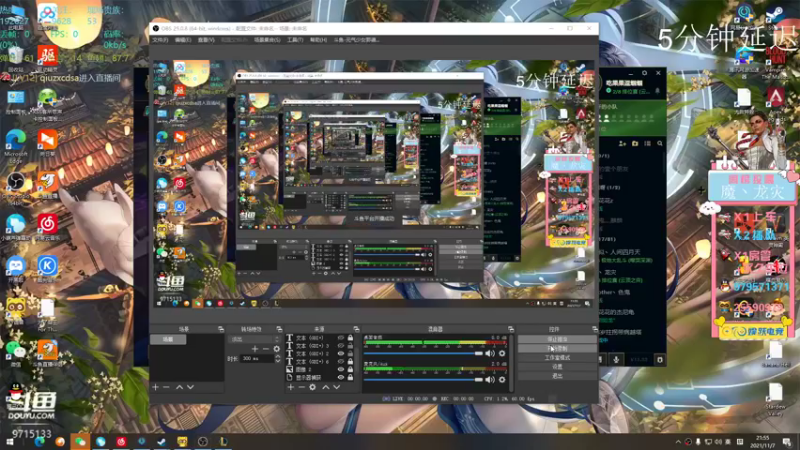Click Windows Start button on taskbar
This screenshot has width=800, height=450.
click(10, 442)
